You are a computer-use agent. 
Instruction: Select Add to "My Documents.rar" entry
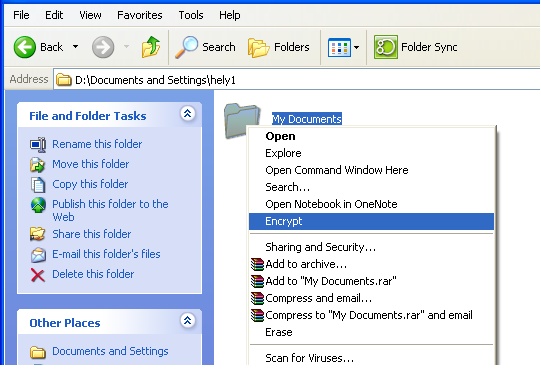coord(371,281)
